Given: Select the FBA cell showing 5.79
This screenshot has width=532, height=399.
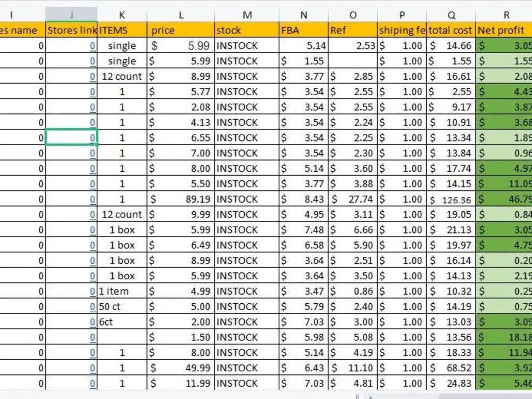Looking at the screenshot, I should [304, 307].
